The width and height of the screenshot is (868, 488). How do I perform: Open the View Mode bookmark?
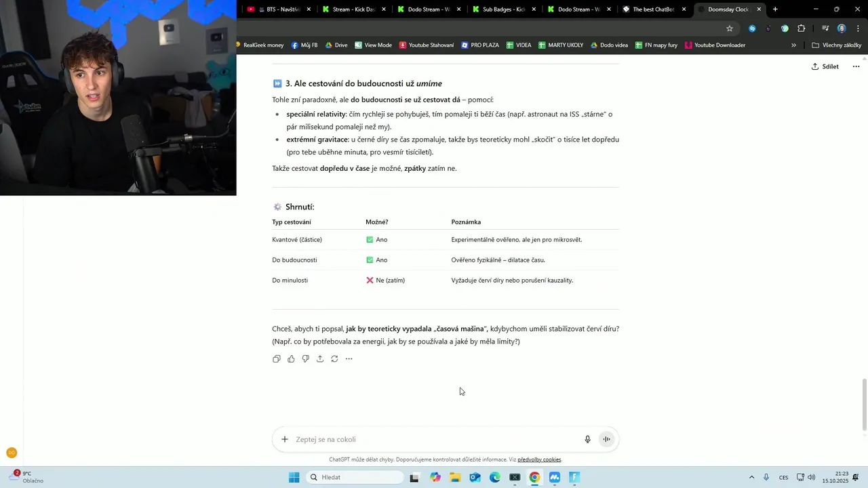[x=373, y=45]
